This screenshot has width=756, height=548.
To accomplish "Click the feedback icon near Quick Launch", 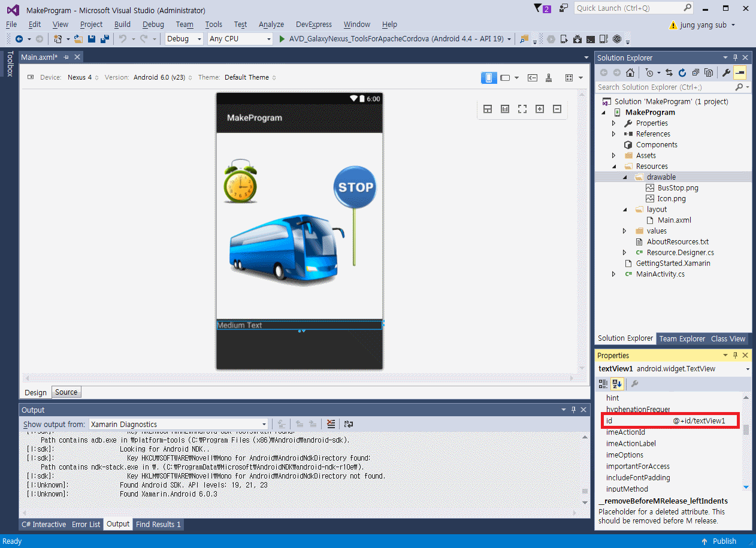I will (x=564, y=8).
